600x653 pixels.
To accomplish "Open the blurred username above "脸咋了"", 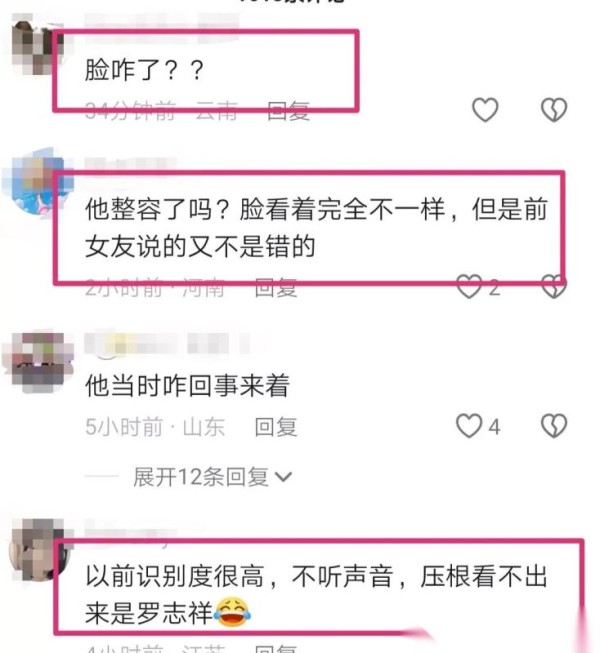I will coord(162,27).
